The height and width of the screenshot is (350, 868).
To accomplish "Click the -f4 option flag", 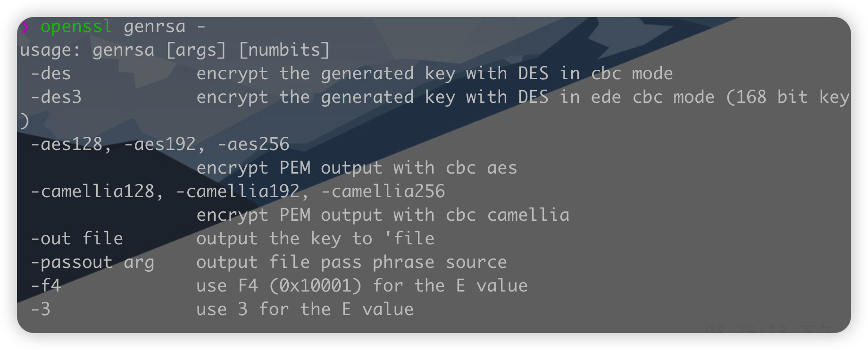I will click(46, 286).
